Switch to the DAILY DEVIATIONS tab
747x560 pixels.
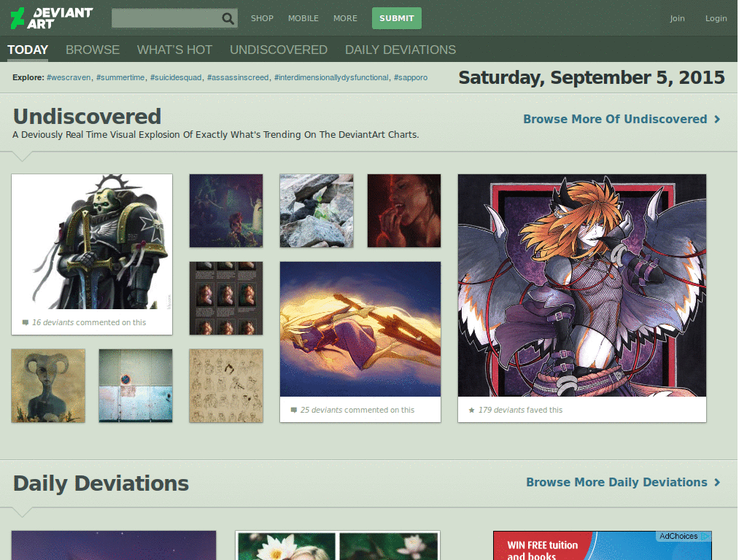[400, 50]
